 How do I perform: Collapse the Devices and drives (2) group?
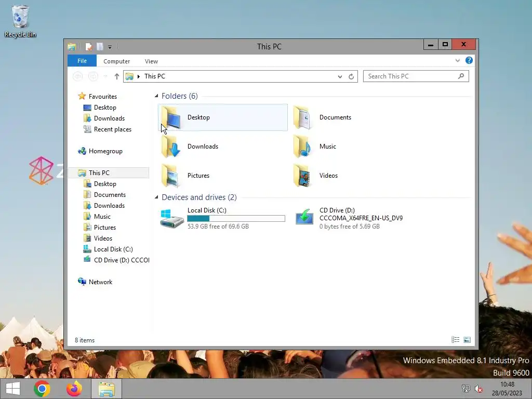(x=156, y=197)
